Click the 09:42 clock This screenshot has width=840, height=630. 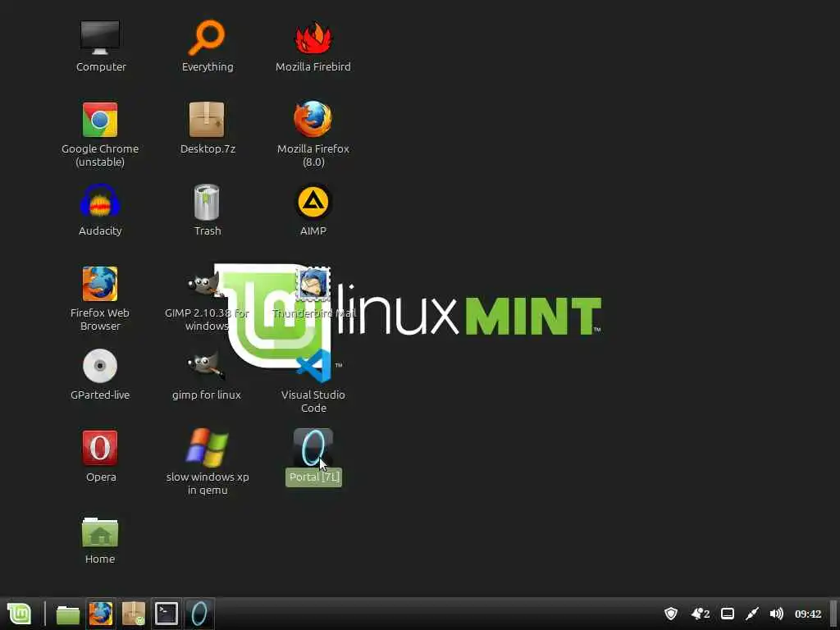click(808, 614)
